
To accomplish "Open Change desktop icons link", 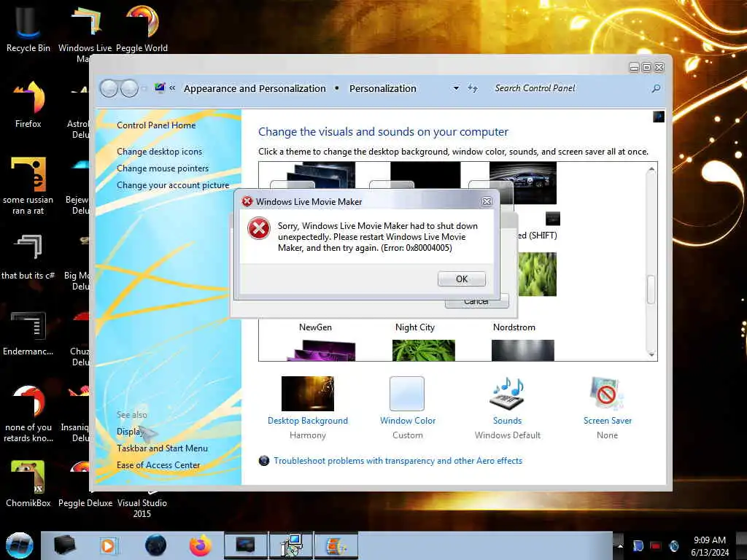I will pos(159,152).
